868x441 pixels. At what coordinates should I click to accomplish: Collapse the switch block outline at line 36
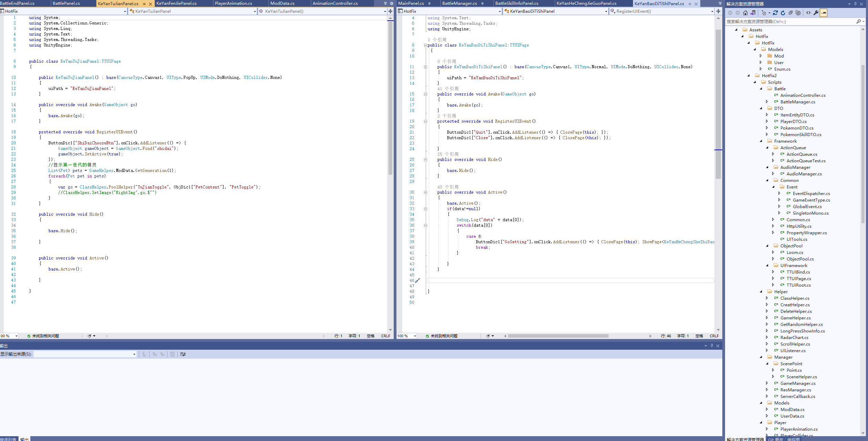click(x=425, y=225)
